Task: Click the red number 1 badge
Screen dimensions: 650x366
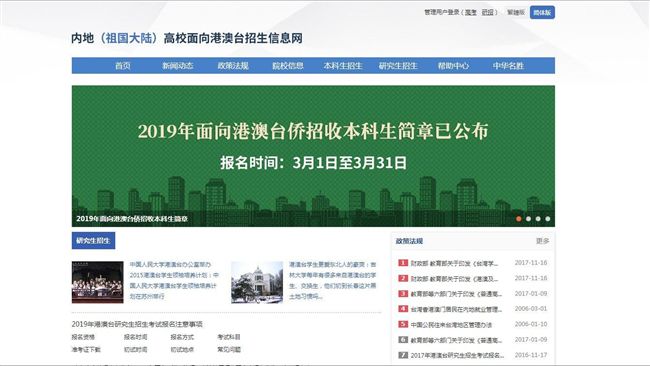Action: (x=403, y=263)
